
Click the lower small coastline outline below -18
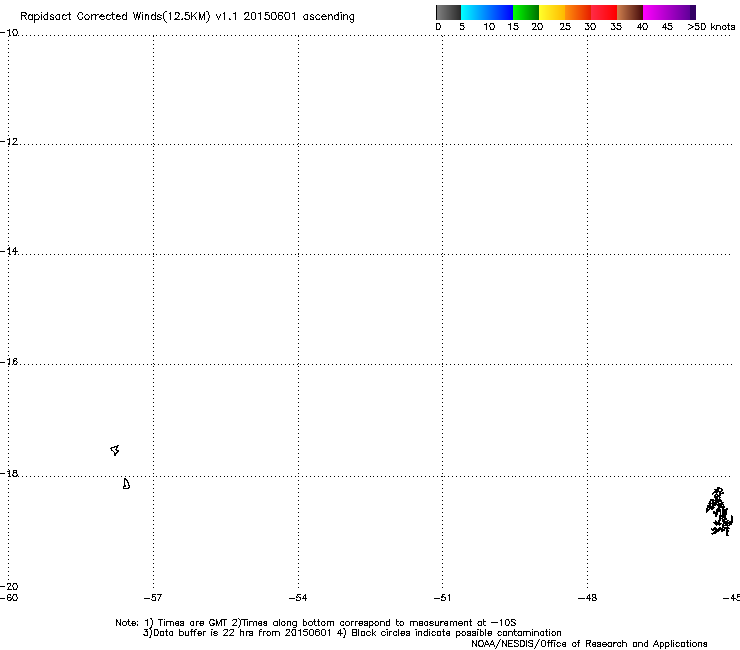click(x=126, y=484)
